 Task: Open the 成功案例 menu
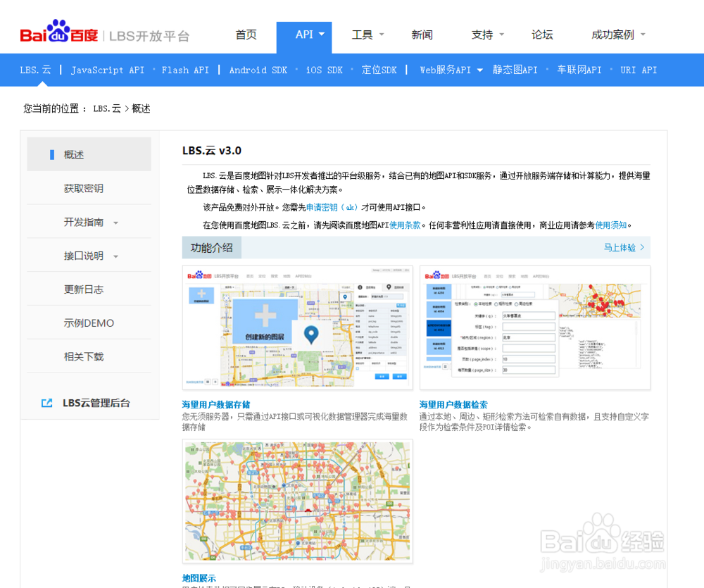pyautogui.click(x=613, y=35)
